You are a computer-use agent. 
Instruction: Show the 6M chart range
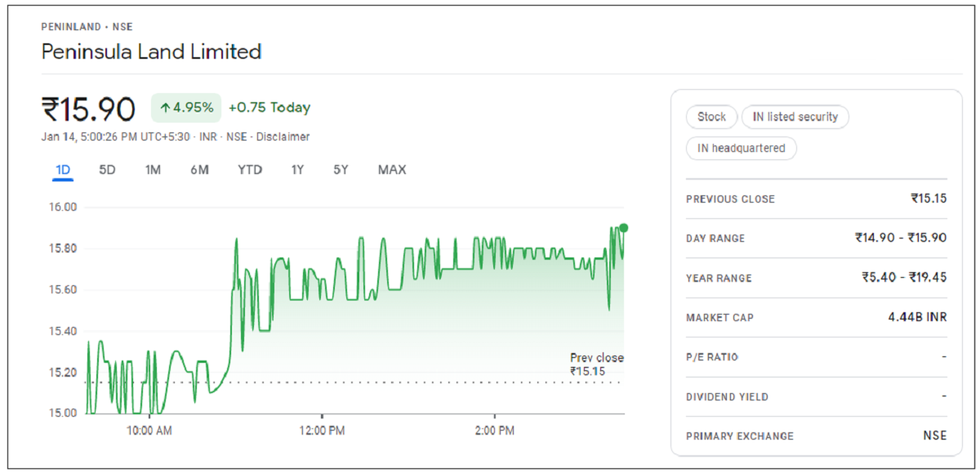coord(199,170)
